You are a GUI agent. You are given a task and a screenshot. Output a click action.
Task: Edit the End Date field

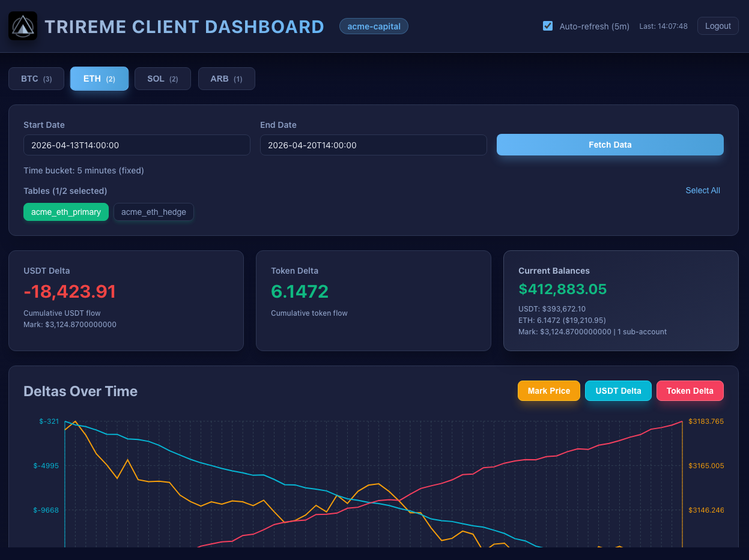point(373,145)
